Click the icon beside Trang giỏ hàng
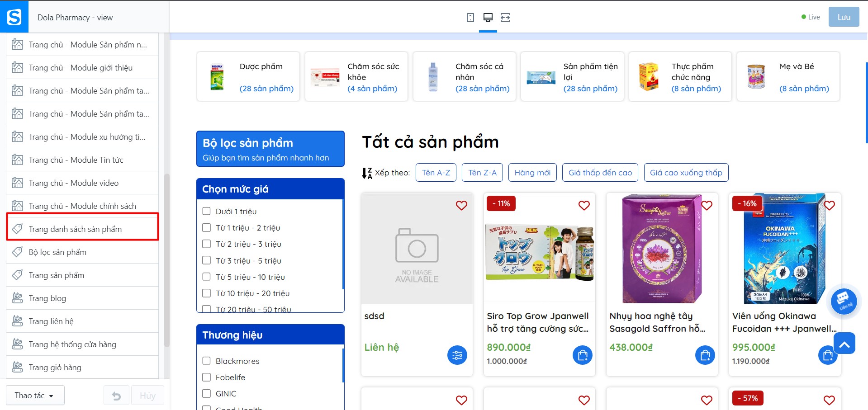Image resolution: width=868 pixels, height=410 pixels. (x=17, y=368)
